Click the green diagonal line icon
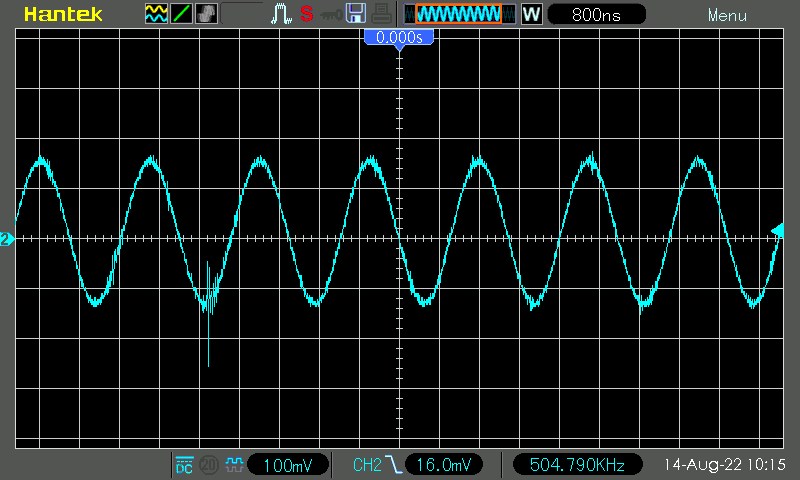The image size is (800, 480). 181,14
